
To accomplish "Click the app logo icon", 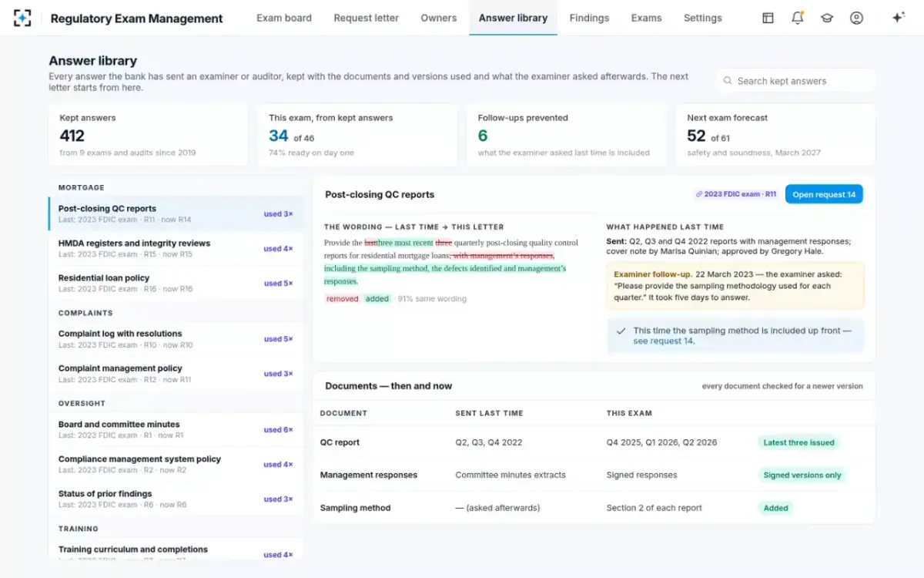I will click(22, 18).
